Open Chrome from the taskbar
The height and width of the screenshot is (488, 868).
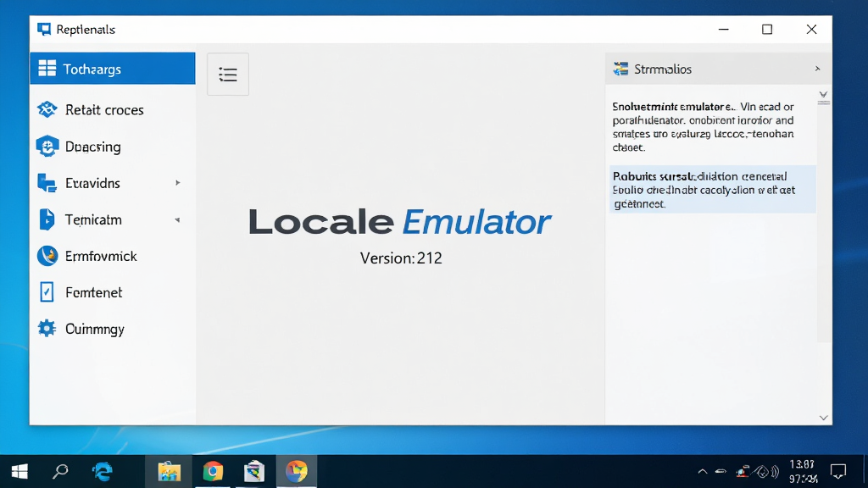pyautogui.click(x=213, y=471)
